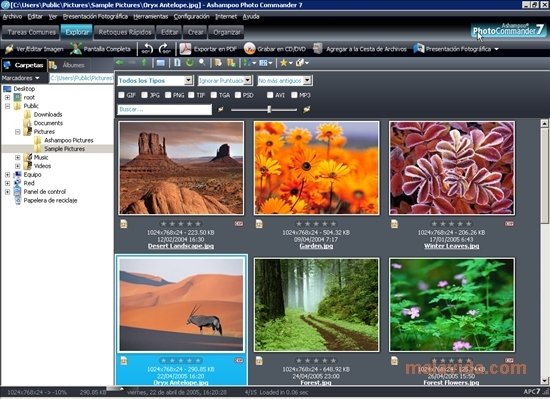Image resolution: width=550 pixels, height=399 pixels.
Task: Click Agregar a la Cesta de Archivos icon
Action: (318, 49)
